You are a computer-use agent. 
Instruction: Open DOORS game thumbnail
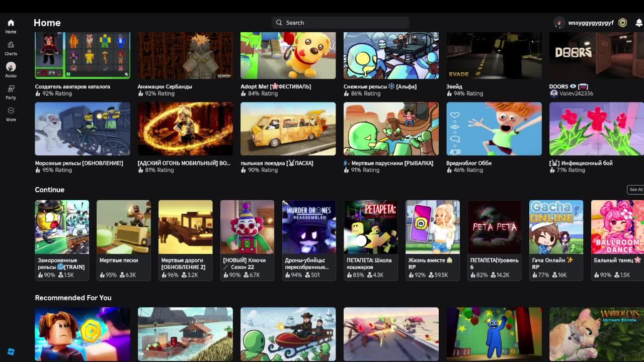(597, 55)
